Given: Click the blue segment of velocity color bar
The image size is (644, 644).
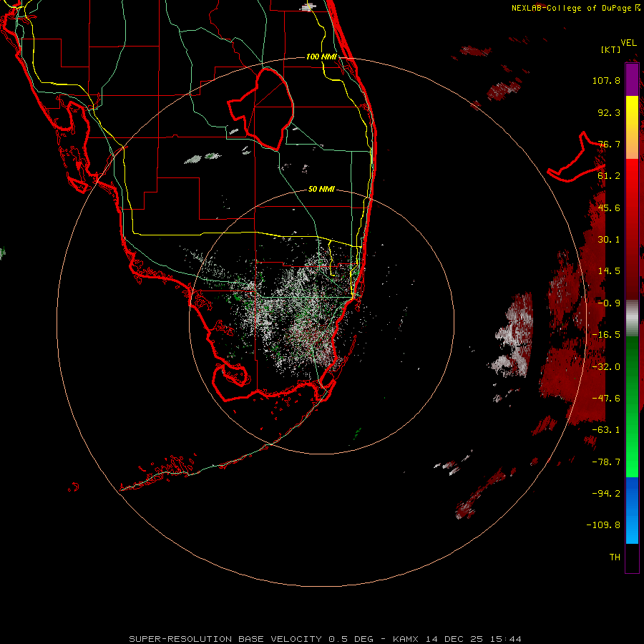Looking at the screenshot, I should [632, 510].
